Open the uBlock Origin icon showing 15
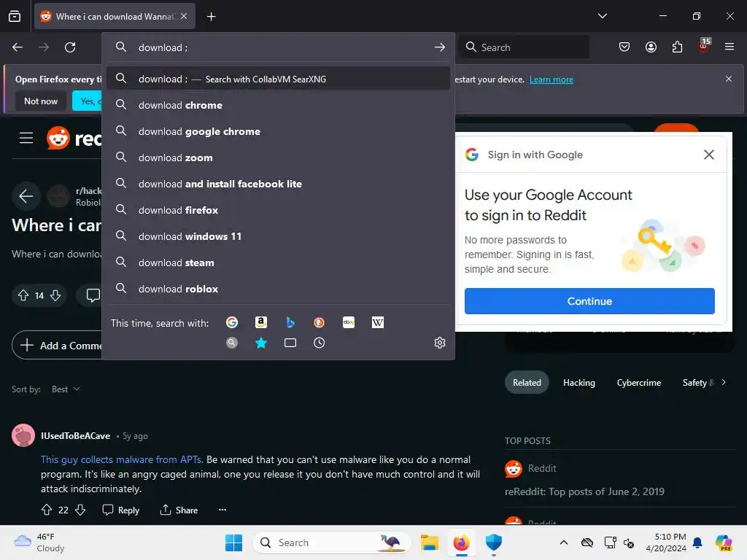747x560 pixels. click(704, 46)
